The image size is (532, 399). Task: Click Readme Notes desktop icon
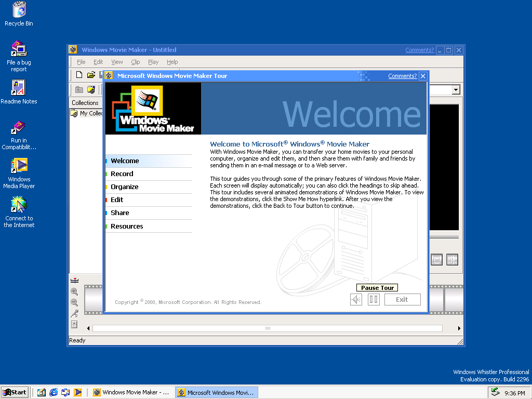click(x=19, y=92)
